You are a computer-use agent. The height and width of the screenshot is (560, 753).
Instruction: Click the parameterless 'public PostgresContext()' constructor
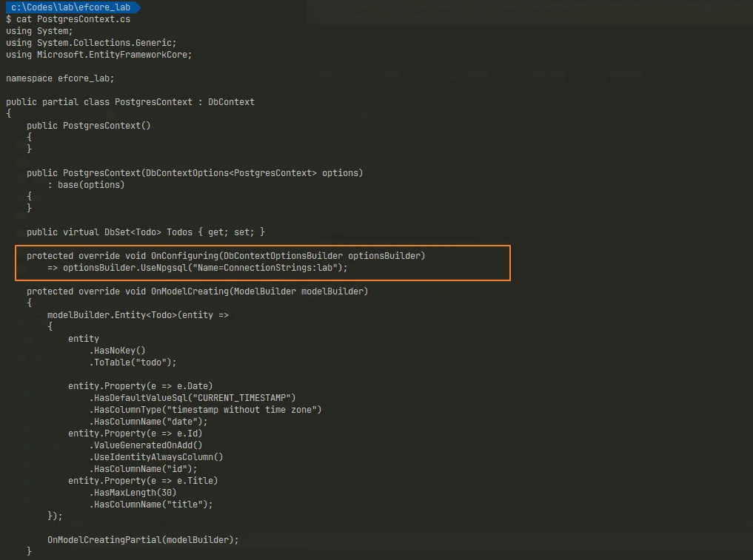89,126
